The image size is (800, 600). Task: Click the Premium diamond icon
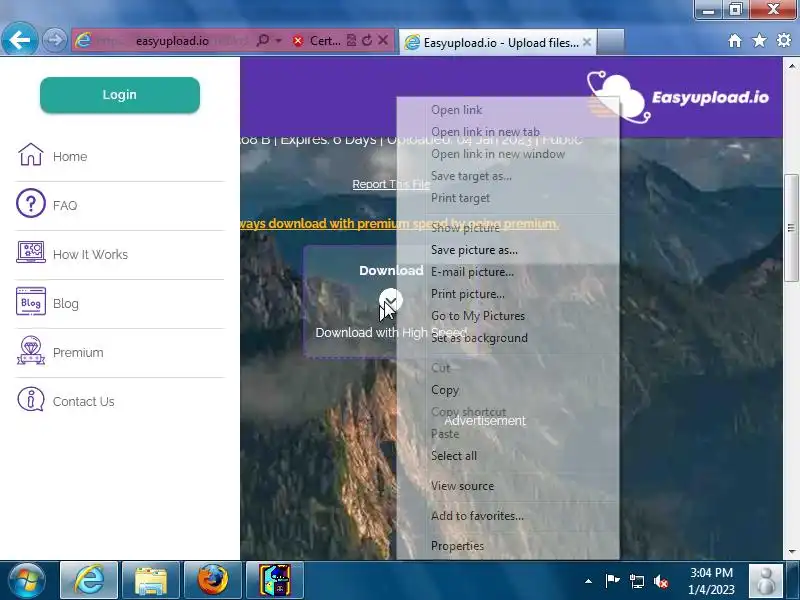(31, 351)
